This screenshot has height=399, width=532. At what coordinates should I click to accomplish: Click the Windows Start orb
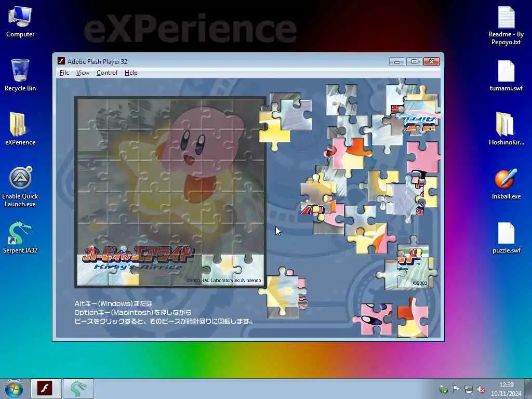pyautogui.click(x=14, y=389)
